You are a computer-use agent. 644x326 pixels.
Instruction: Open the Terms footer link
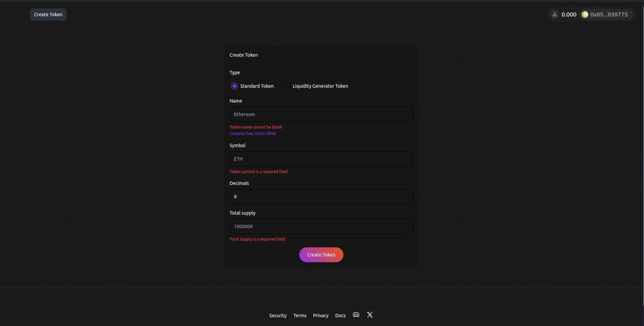(x=300, y=316)
